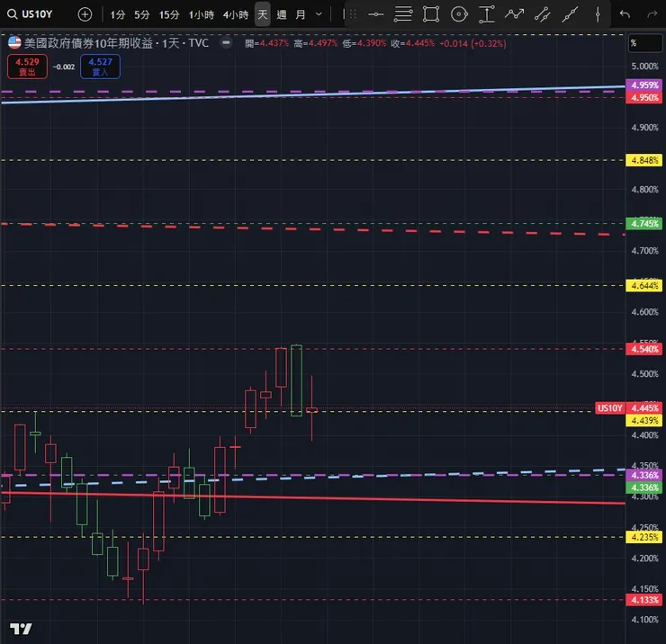Screen dimensions: 666x644
Task: Click the blue 4.527 buy button
Action: click(x=100, y=67)
